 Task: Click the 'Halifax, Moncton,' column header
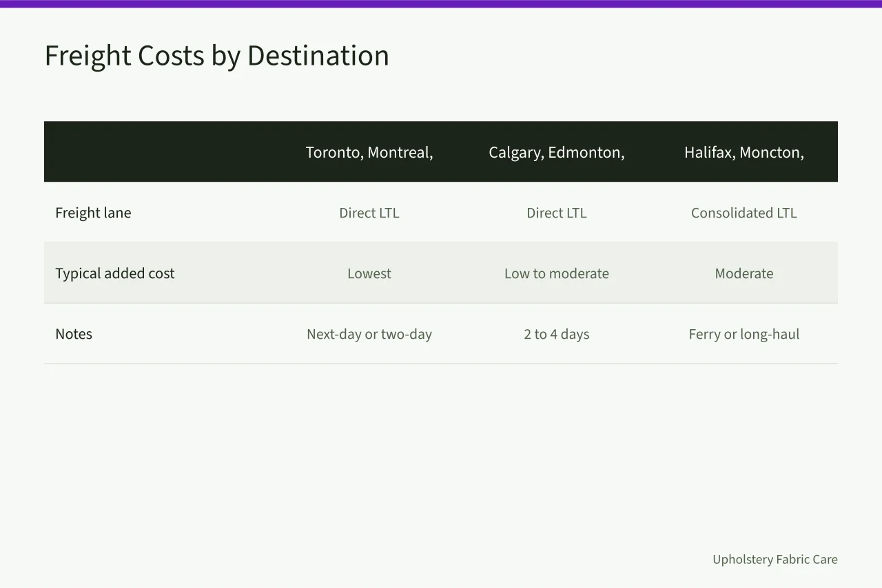pyautogui.click(x=744, y=152)
